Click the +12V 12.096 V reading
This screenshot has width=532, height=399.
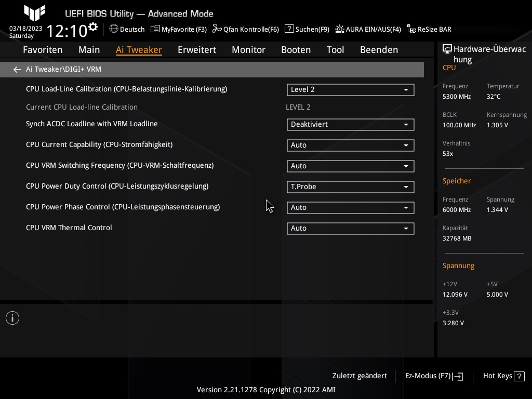pos(455,295)
